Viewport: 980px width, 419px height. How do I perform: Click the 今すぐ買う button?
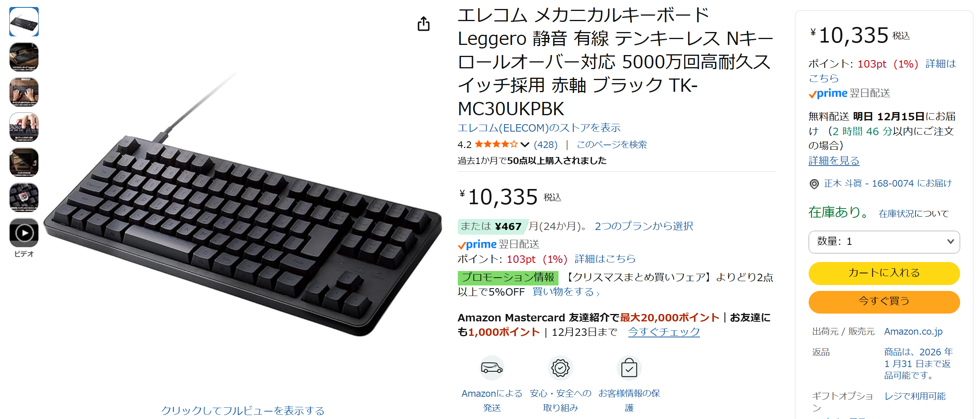[884, 301]
